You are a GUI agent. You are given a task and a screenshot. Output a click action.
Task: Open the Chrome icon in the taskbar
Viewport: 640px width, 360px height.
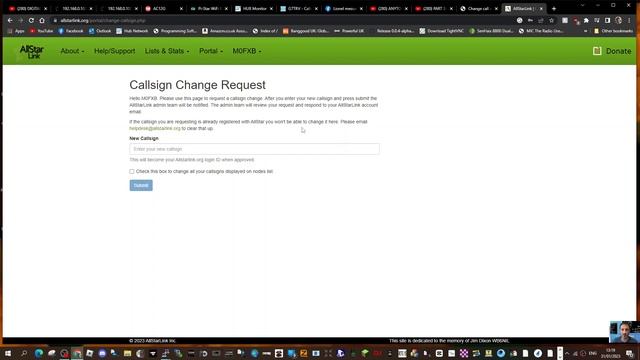(77, 353)
